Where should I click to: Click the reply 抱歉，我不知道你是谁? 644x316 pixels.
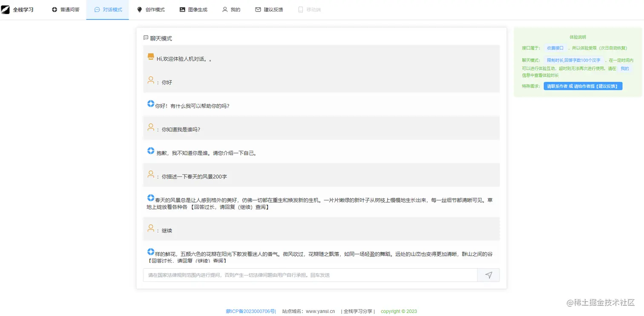(207, 153)
